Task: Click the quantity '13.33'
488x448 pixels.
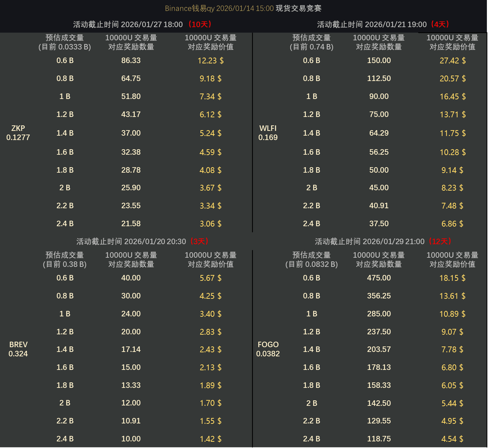Action: click(131, 385)
